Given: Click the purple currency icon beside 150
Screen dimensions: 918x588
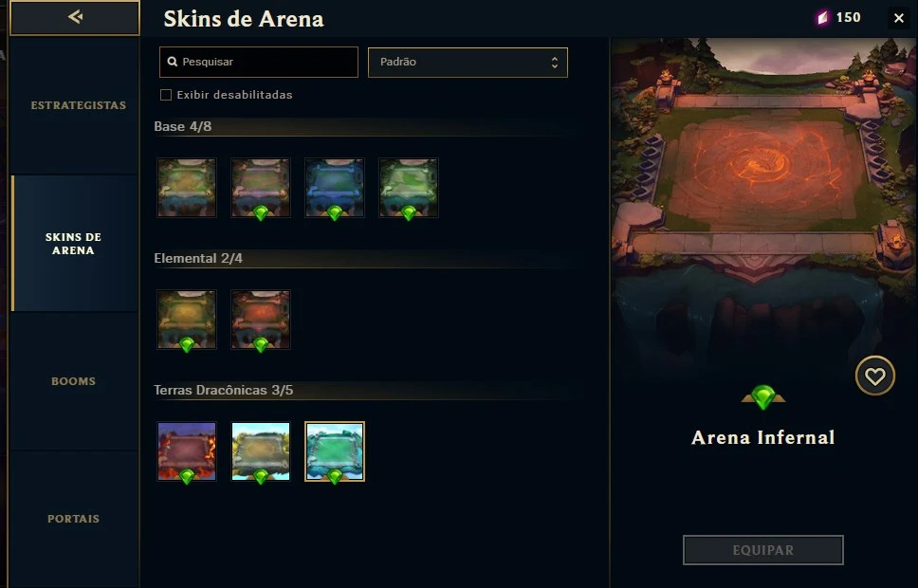Looking at the screenshot, I should 823,18.
